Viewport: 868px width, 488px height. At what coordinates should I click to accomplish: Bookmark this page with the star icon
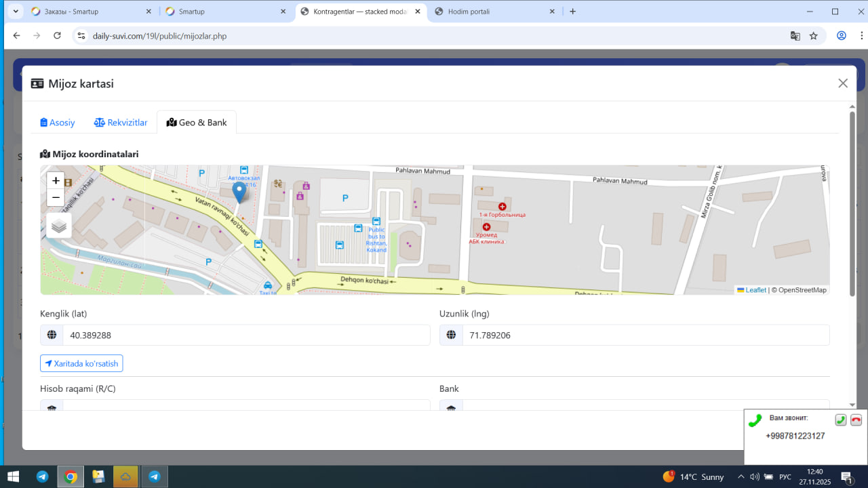(x=814, y=36)
